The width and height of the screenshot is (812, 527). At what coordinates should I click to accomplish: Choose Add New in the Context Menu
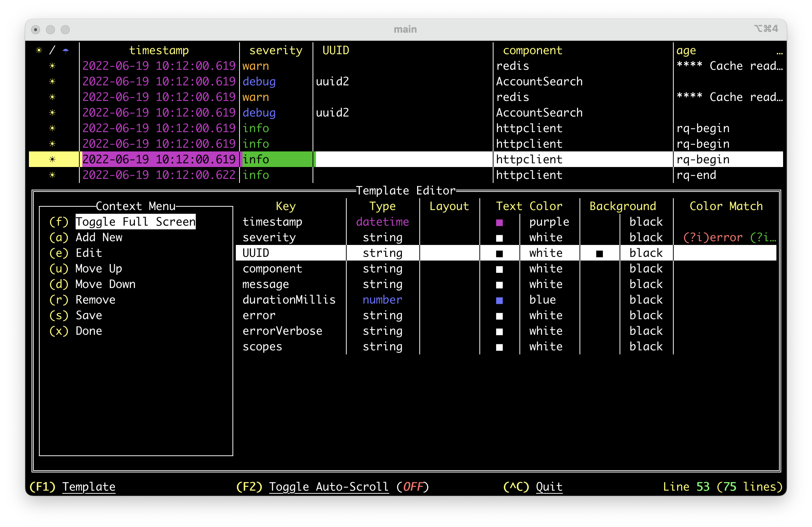coord(99,238)
